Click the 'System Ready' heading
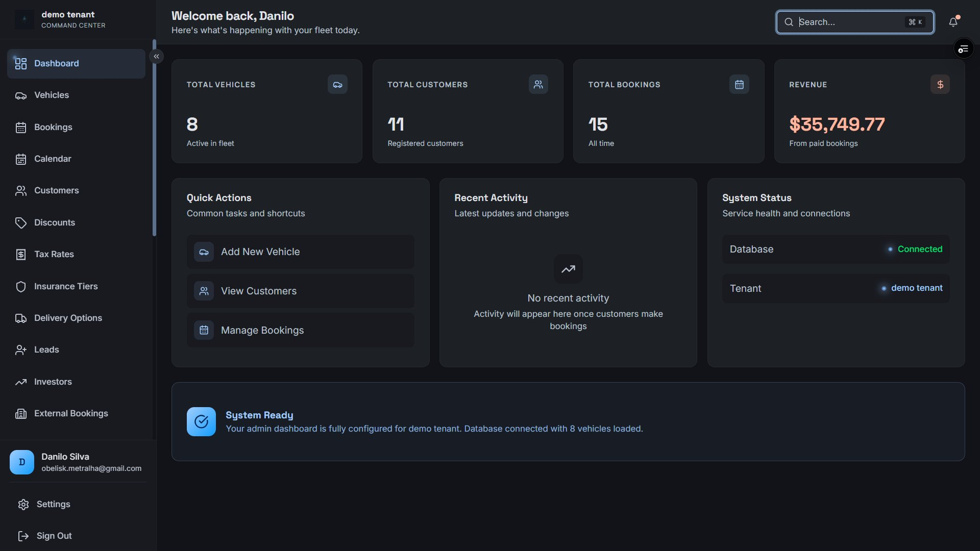Image resolution: width=980 pixels, height=551 pixels. [259, 415]
